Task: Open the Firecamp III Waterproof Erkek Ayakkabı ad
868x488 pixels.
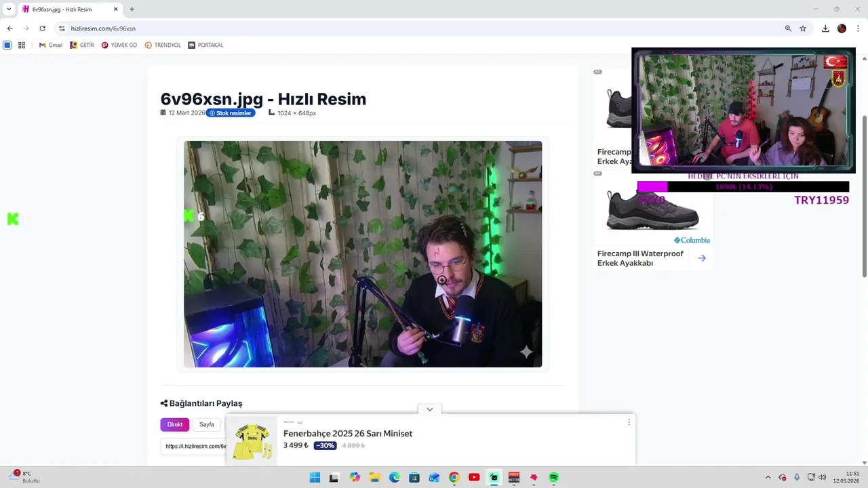Action: pyautogui.click(x=640, y=258)
